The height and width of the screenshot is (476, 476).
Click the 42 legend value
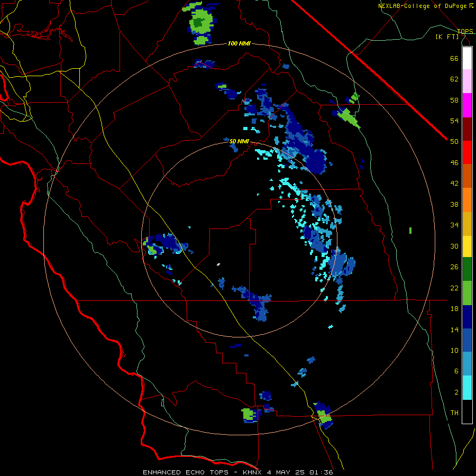point(454,184)
